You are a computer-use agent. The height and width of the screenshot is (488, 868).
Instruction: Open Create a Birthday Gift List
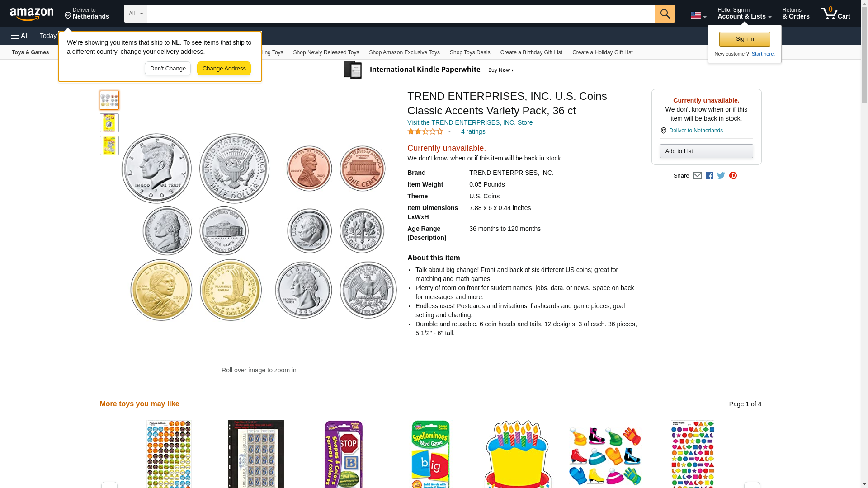531,52
